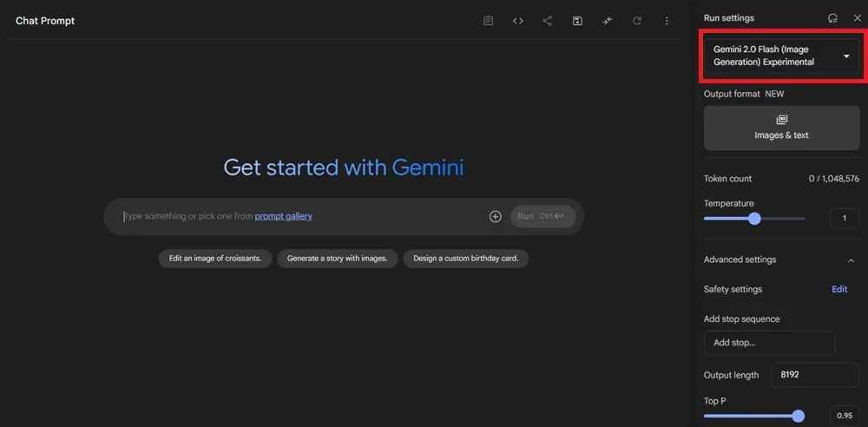Choose the 'Edit an image of croissants' suggestion

215,258
